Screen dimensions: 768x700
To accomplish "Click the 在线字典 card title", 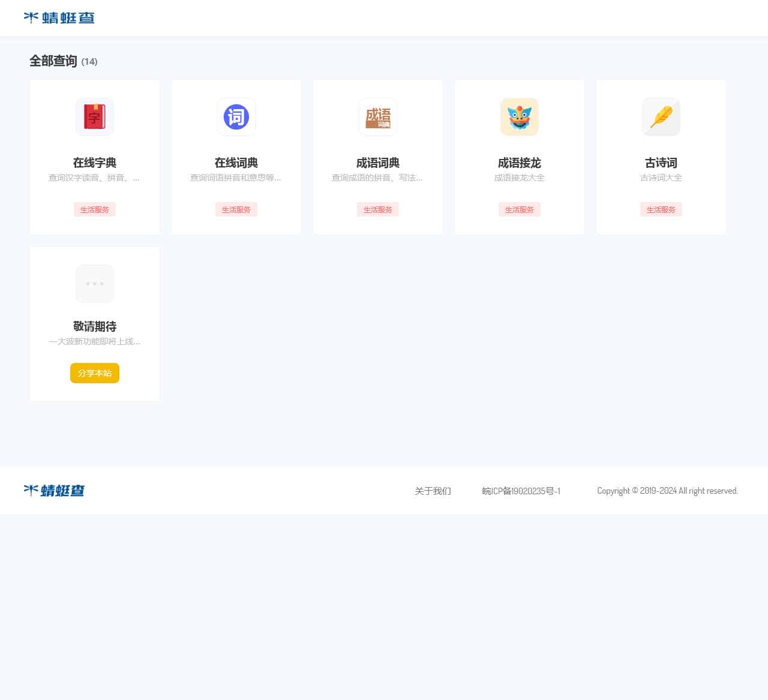I will tap(95, 163).
